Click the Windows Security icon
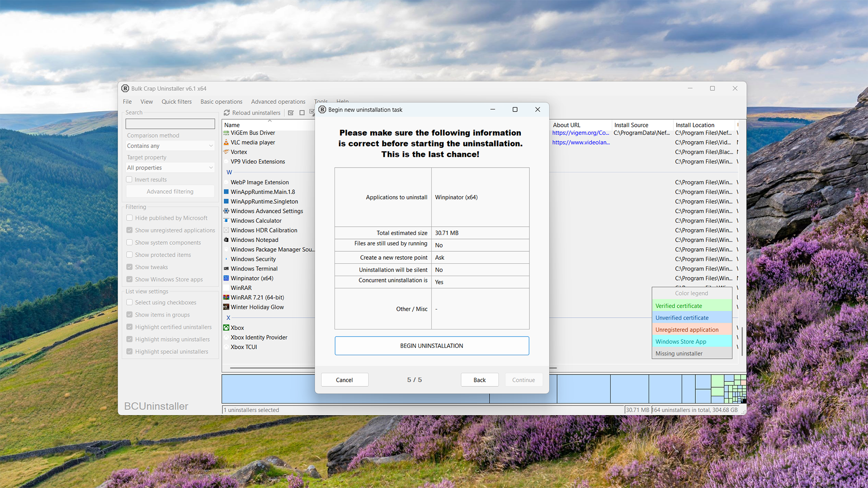This screenshot has height=488, width=868. (x=226, y=259)
